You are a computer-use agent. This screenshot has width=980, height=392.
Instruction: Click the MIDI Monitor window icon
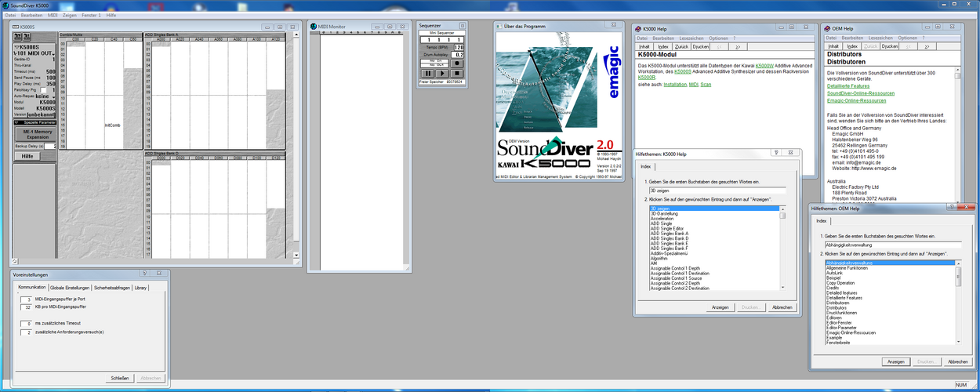311,27
